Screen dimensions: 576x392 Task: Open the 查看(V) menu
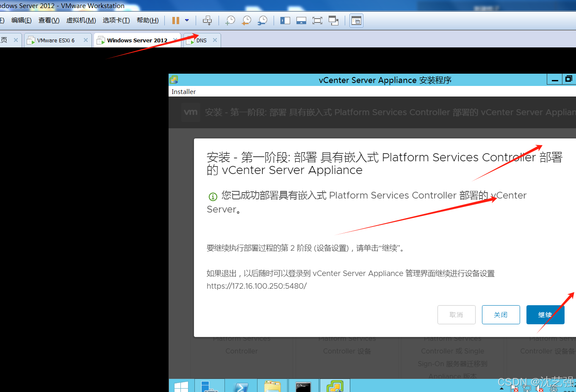49,20
